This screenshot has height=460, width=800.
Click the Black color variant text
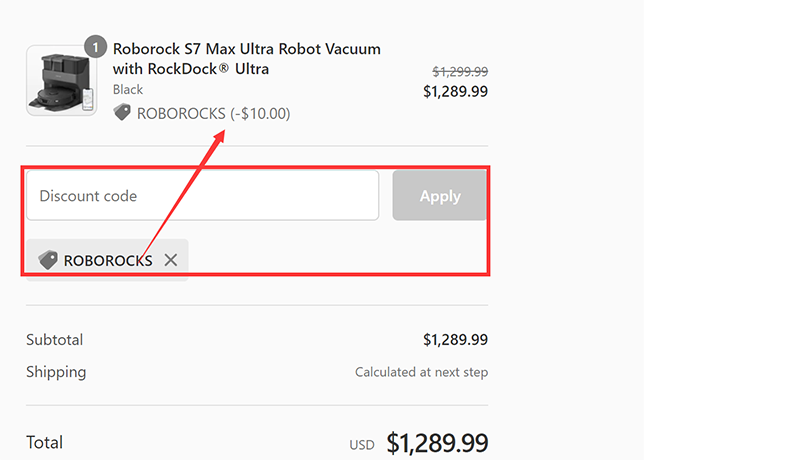pos(128,90)
